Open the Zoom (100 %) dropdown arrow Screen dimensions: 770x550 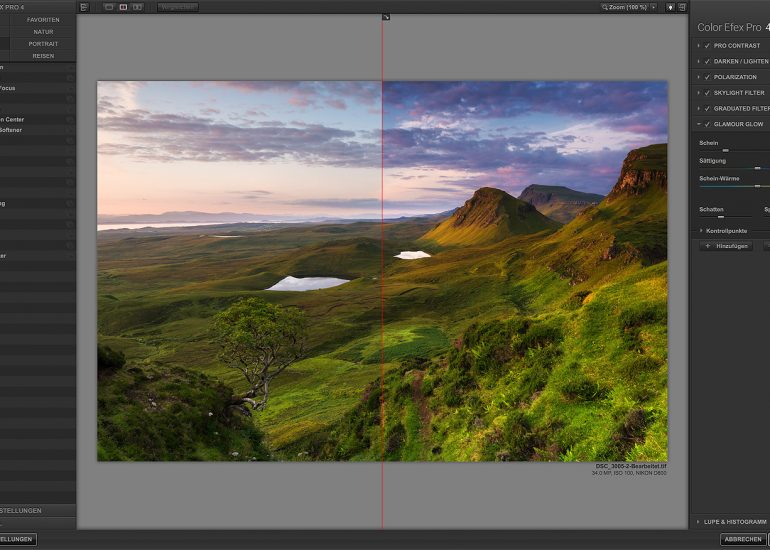[653, 7]
